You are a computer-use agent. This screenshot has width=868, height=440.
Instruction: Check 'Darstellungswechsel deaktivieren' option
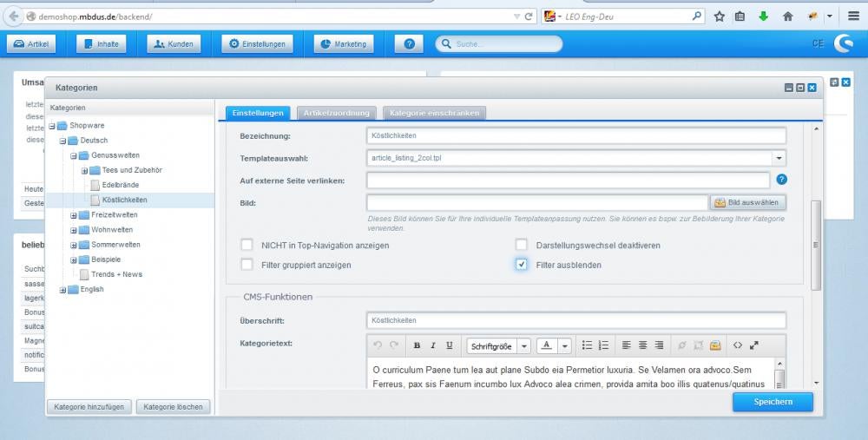[x=522, y=245]
